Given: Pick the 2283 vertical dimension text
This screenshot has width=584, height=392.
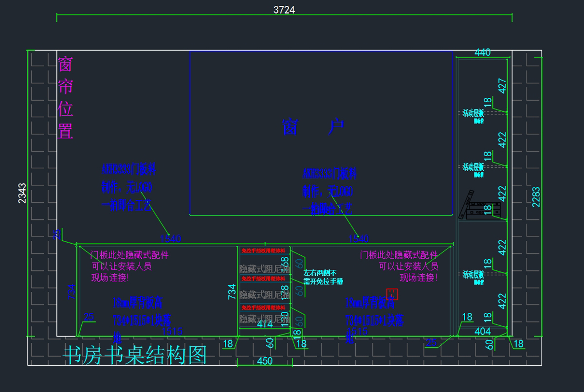Looking at the screenshot, I should (x=536, y=197).
